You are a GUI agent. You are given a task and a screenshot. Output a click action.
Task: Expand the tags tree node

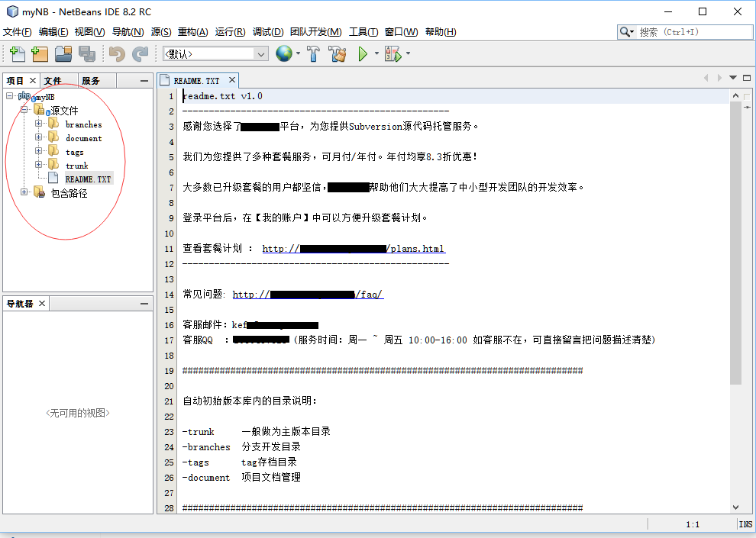[x=38, y=150]
